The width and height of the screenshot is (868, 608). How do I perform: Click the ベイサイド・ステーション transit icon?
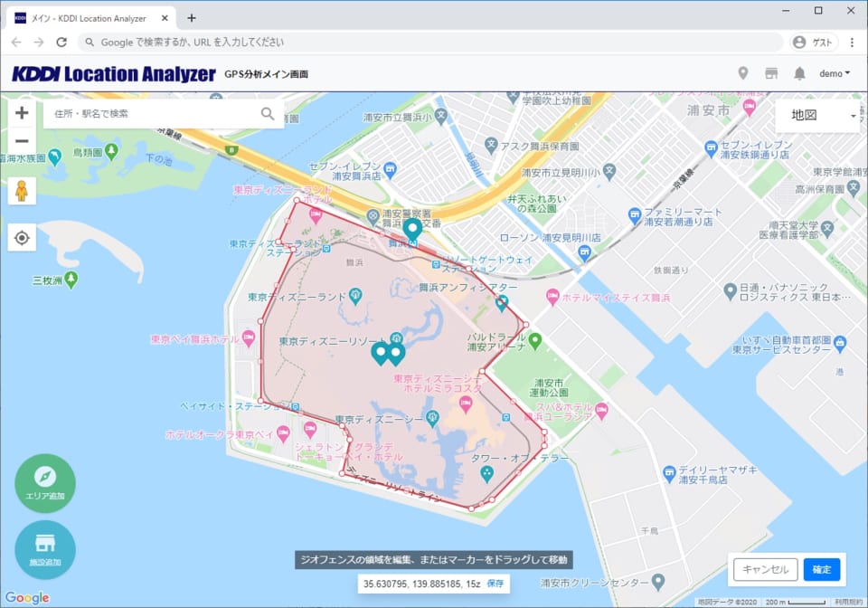pyautogui.click(x=296, y=407)
